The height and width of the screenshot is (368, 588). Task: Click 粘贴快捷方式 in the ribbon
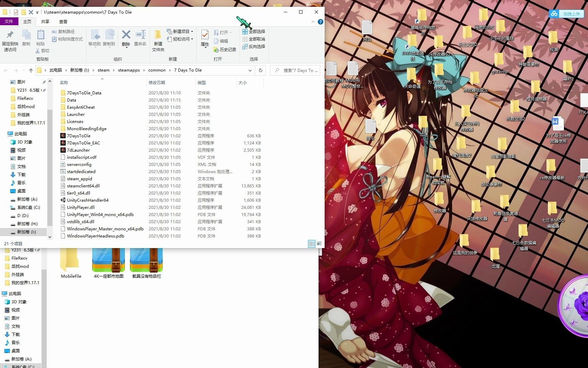point(67,39)
